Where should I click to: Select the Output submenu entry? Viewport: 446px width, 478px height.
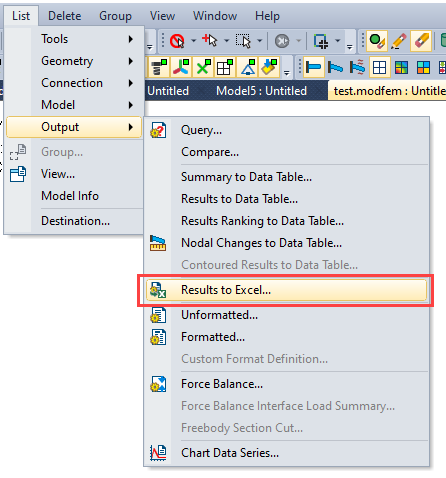pyautogui.click(x=74, y=127)
